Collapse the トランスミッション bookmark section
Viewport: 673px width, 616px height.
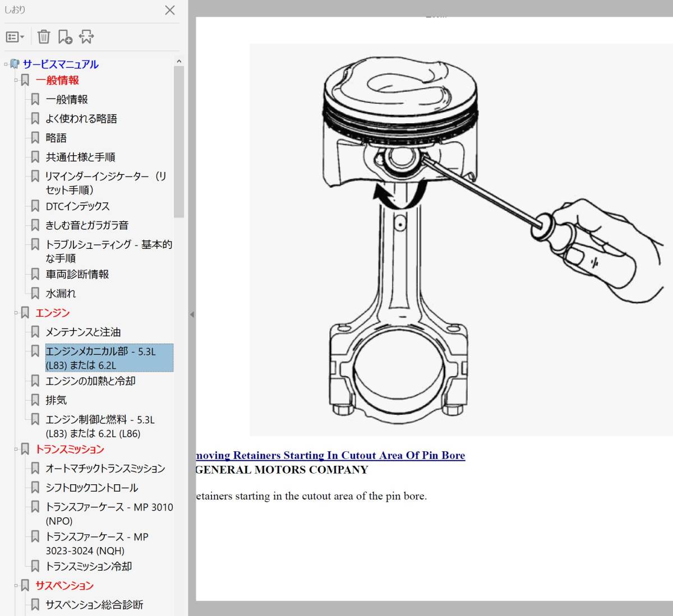[16, 449]
